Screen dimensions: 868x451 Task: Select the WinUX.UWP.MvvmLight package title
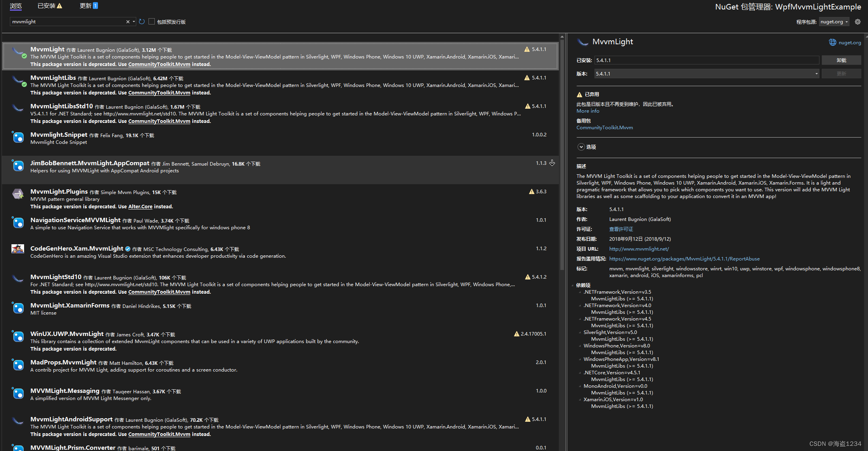click(x=67, y=334)
